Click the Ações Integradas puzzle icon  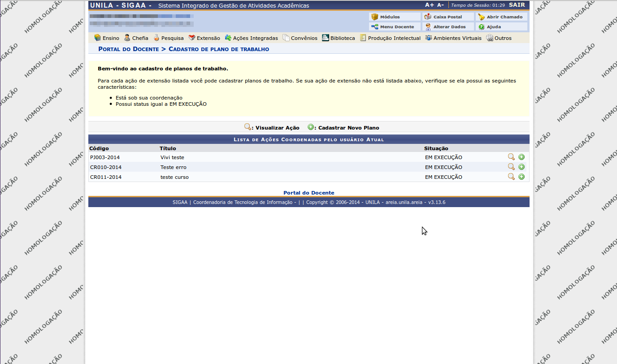tap(228, 38)
